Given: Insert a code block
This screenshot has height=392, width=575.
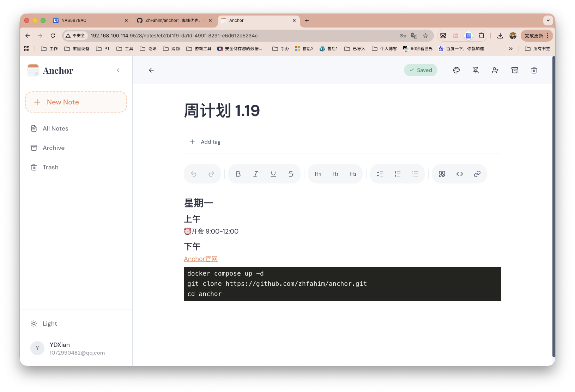Looking at the screenshot, I should click(460, 174).
